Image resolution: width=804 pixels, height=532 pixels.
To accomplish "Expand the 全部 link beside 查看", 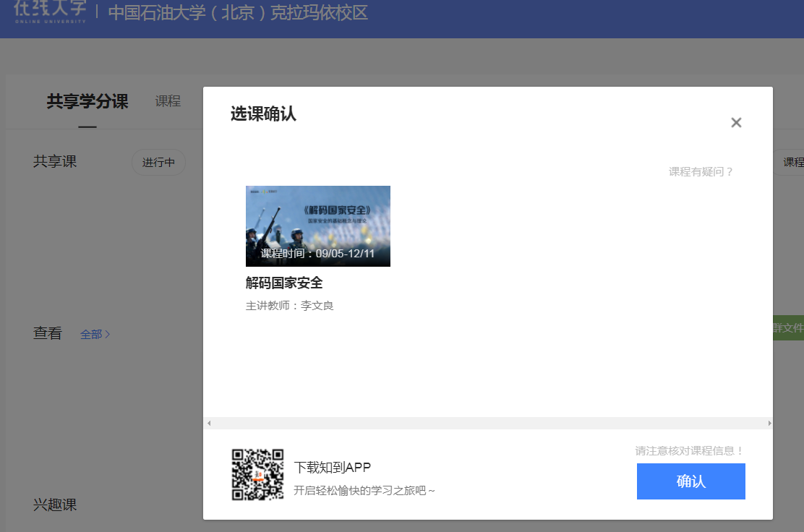I will tap(95, 335).
